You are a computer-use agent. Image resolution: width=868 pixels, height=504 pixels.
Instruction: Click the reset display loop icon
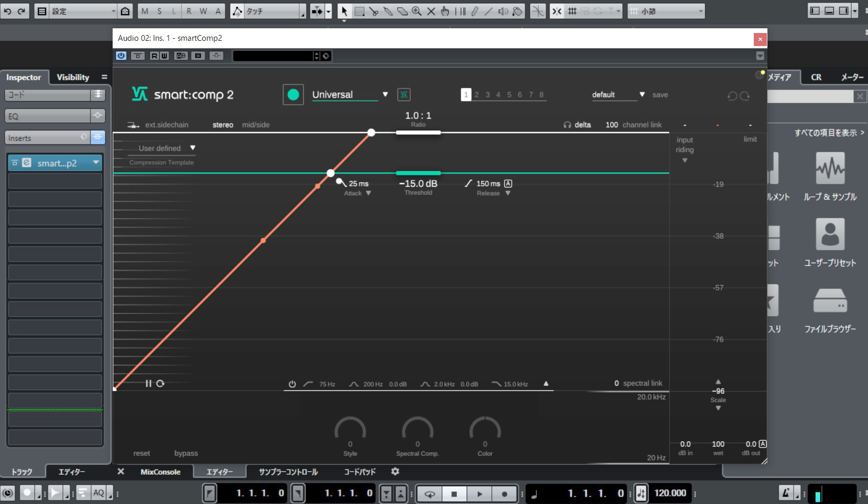pyautogui.click(x=160, y=384)
